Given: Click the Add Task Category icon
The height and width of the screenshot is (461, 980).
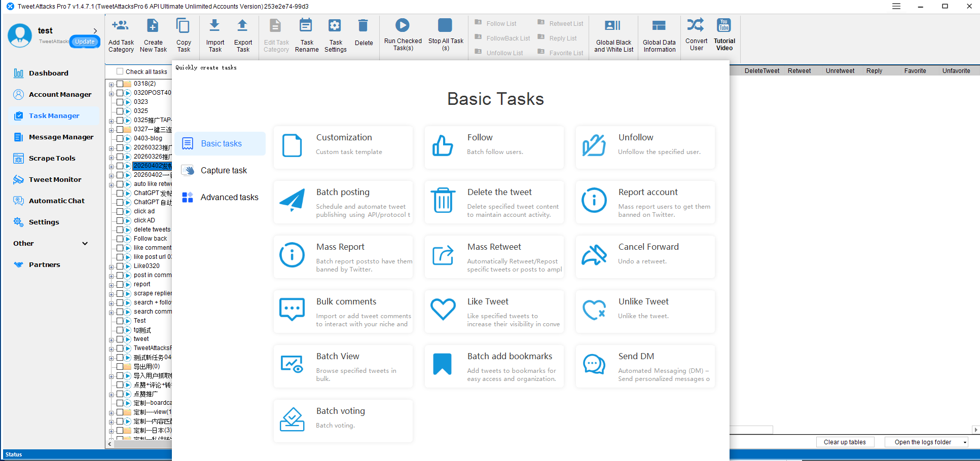Looking at the screenshot, I should [x=121, y=26].
